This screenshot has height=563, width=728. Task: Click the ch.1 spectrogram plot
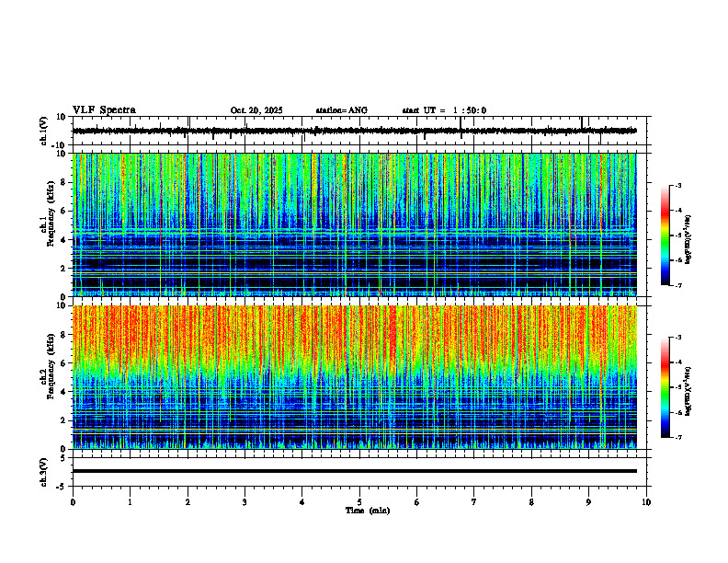pyautogui.click(x=354, y=224)
